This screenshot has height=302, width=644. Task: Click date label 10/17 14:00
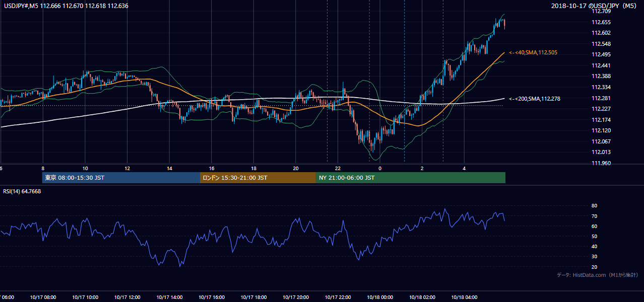(x=169, y=297)
